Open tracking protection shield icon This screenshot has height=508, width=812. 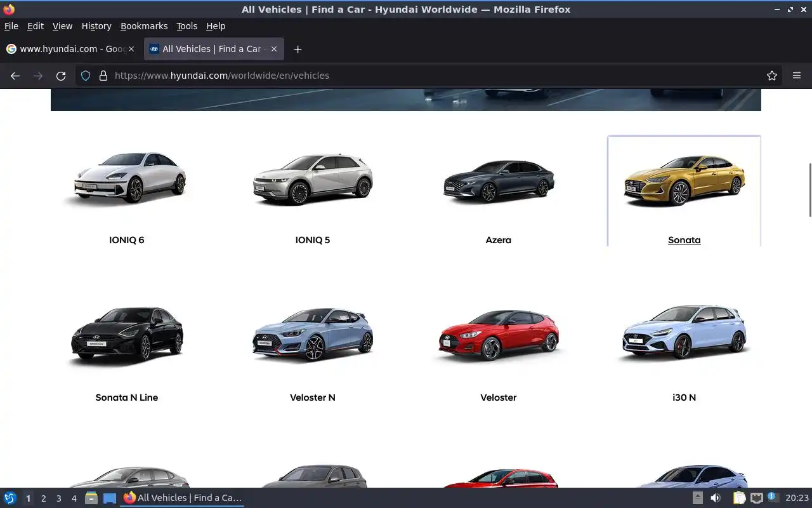[x=86, y=76]
